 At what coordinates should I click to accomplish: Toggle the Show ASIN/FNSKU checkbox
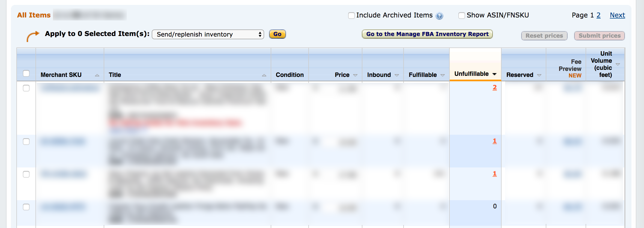click(x=462, y=16)
